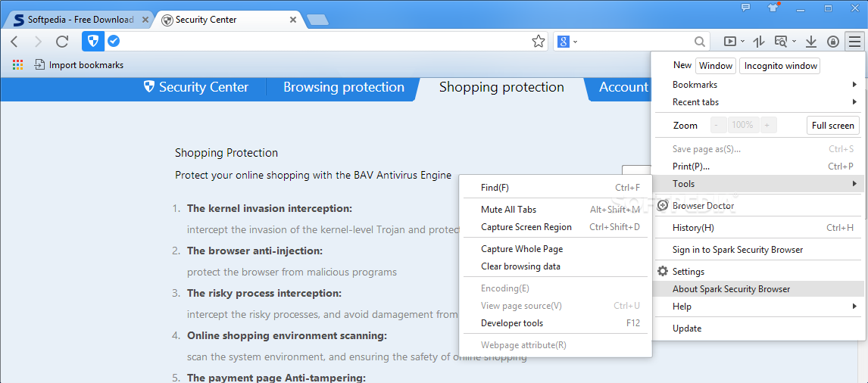The height and width of the screenshot is (383, 868).
Task: Select Mute All Tabs
Action: pyautogui.click(x=555, y=210)
